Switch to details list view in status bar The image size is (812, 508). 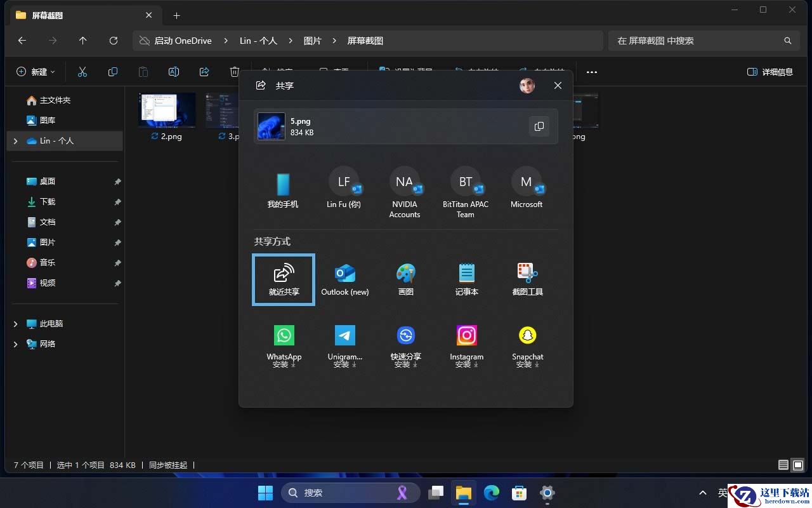[x=783, y=465]
